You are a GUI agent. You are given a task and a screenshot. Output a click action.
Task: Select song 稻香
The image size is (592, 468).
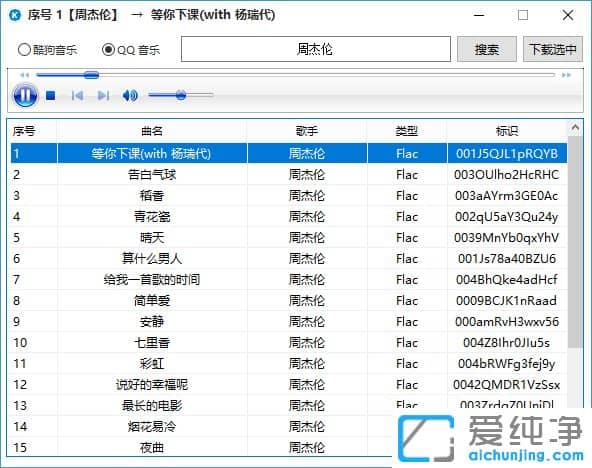[152, 196]
